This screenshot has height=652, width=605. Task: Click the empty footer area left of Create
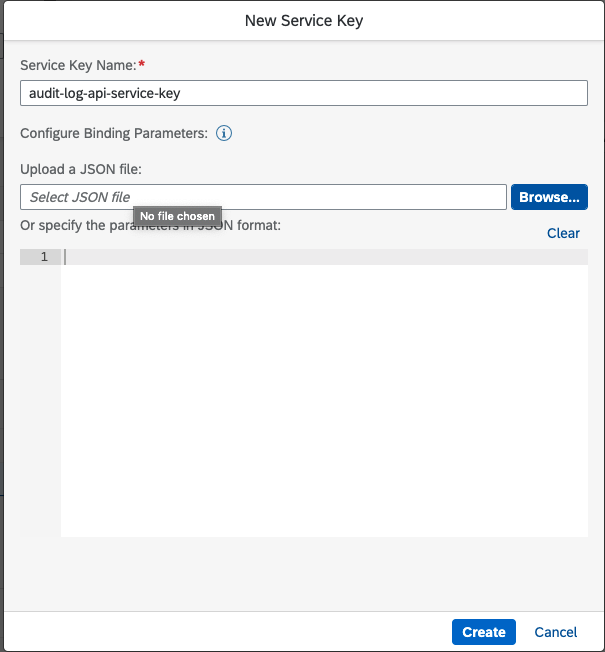[220, 632]
